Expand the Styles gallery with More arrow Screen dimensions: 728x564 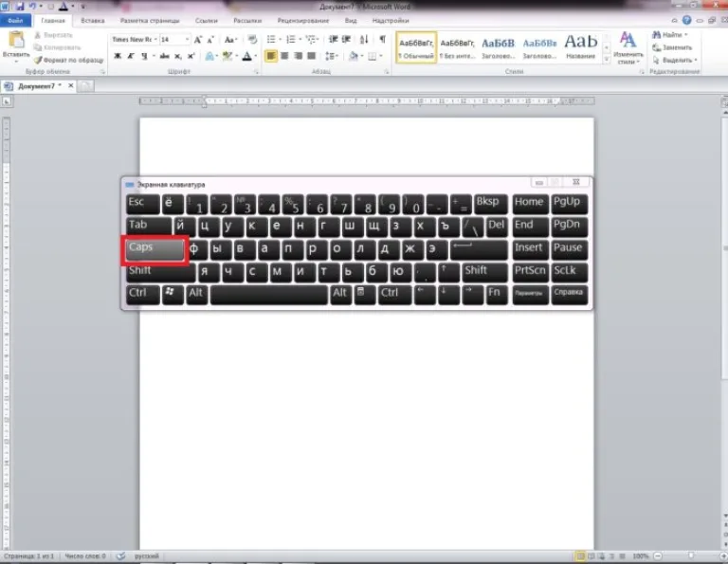607,60
